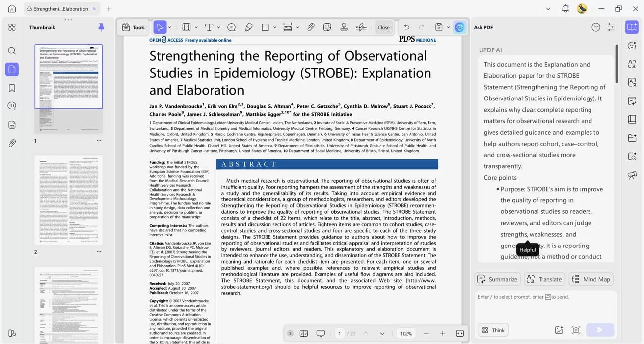Screen dimensions: 644x344
Task: Click the Close button in toolbar
Action: (x=384, y=27)
